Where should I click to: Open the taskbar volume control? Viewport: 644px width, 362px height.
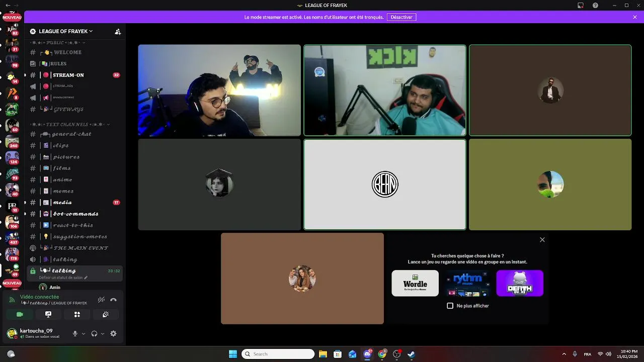pyautogui.click(x=608, y=354)
